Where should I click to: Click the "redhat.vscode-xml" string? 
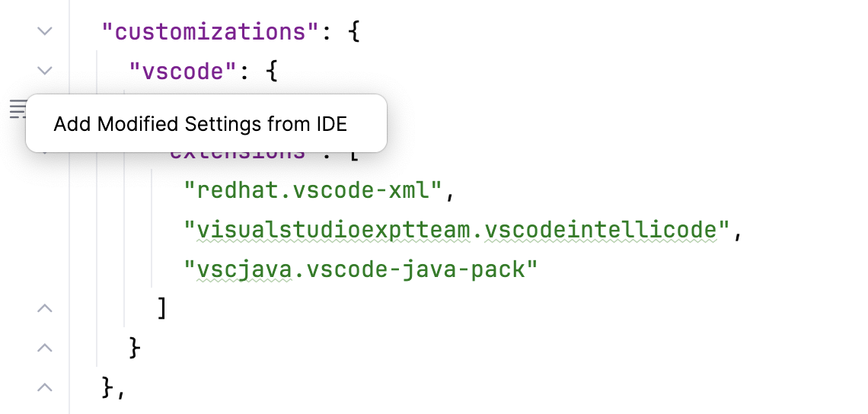click(x=313, y=190)
